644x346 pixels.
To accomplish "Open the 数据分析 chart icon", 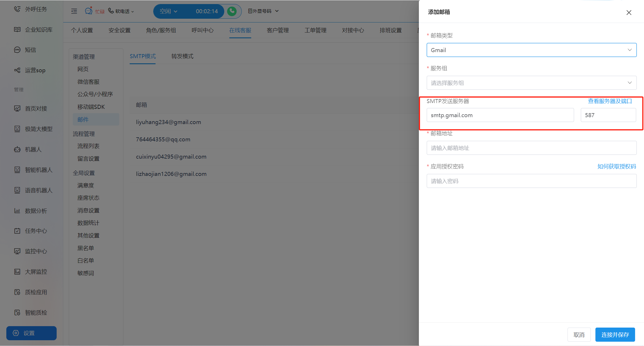I will (x=17, y=211).
